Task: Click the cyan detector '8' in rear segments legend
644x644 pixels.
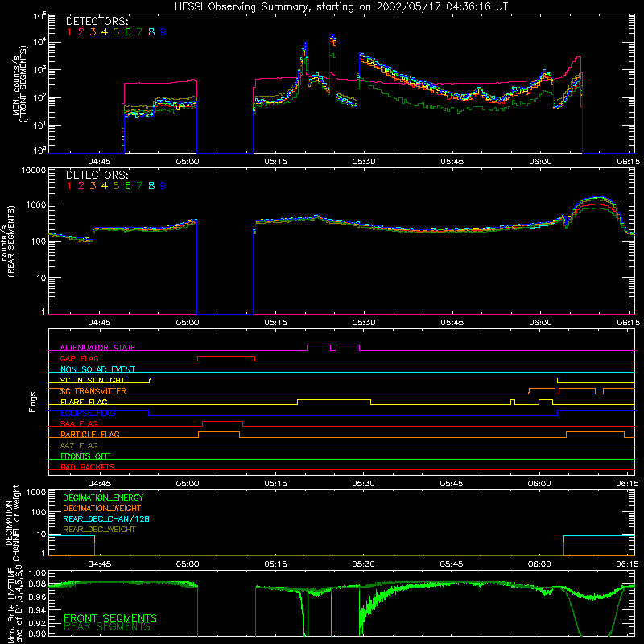Action: (x=151, y=186)
